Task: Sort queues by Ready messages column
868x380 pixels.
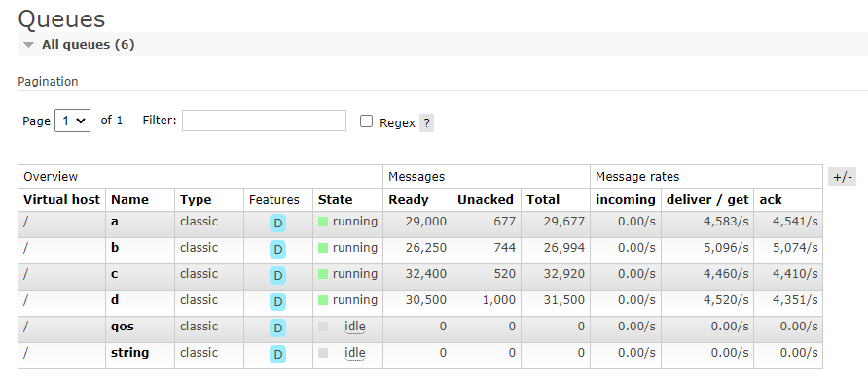Action: tap(409, 199)
